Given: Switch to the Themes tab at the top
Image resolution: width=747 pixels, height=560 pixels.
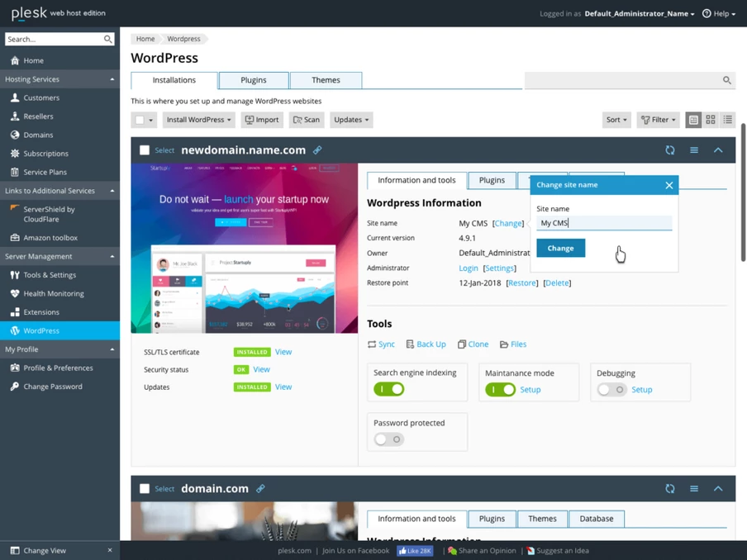Looking at the screenshot, I should (x=326, y=80).
